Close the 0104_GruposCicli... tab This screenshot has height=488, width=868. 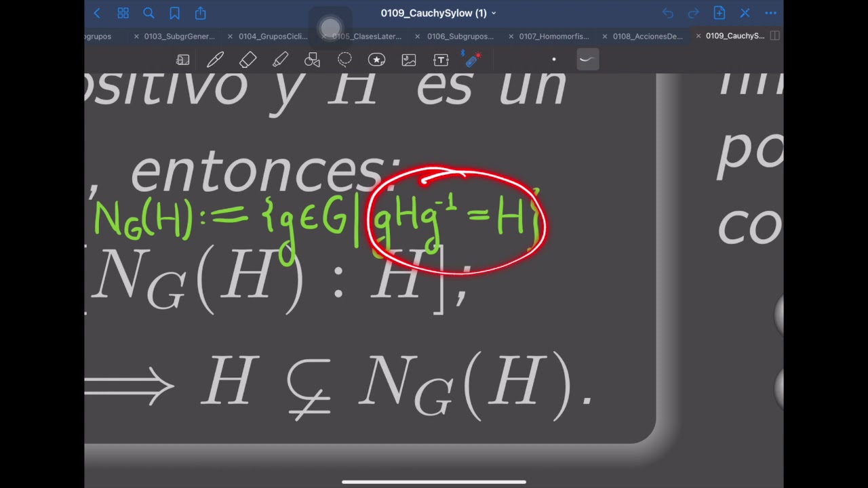230,37
